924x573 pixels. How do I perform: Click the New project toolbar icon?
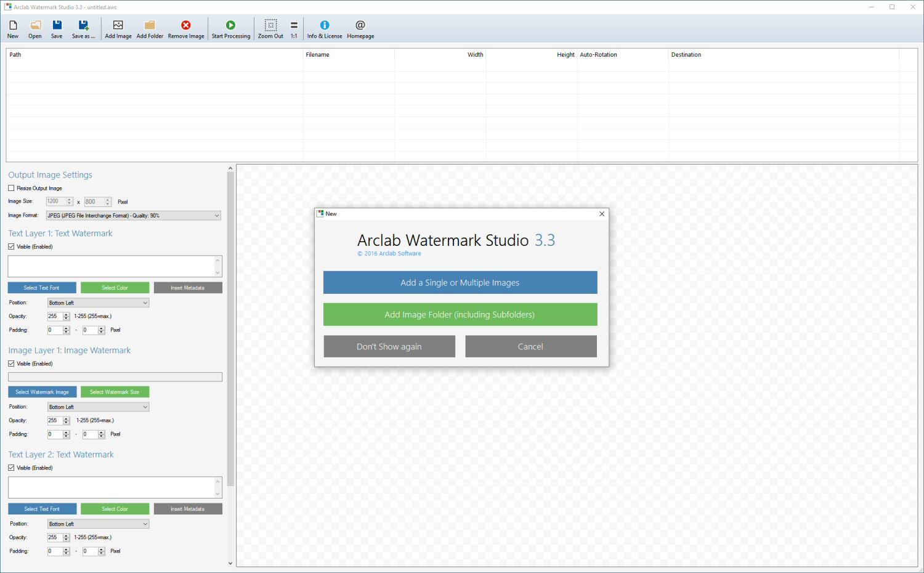pos(13,29)
